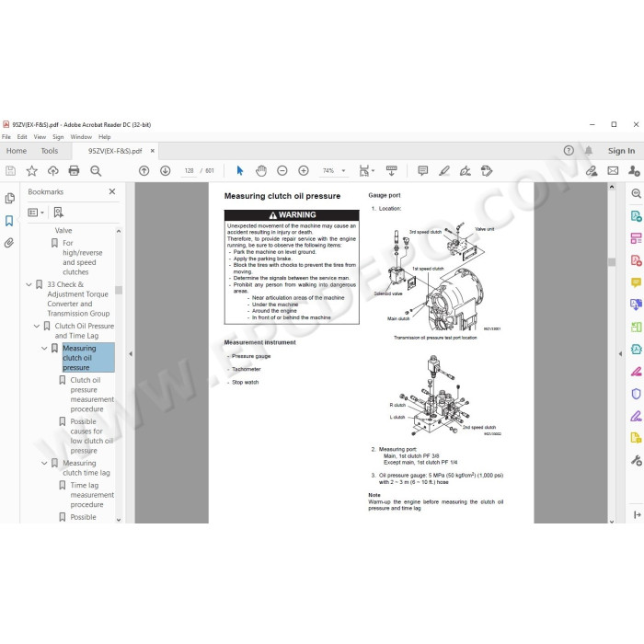Collapse Measuring clutch oil pressure bookmark
The width and height of the screenshot is (644, 644).
click(x=44, y=349)
